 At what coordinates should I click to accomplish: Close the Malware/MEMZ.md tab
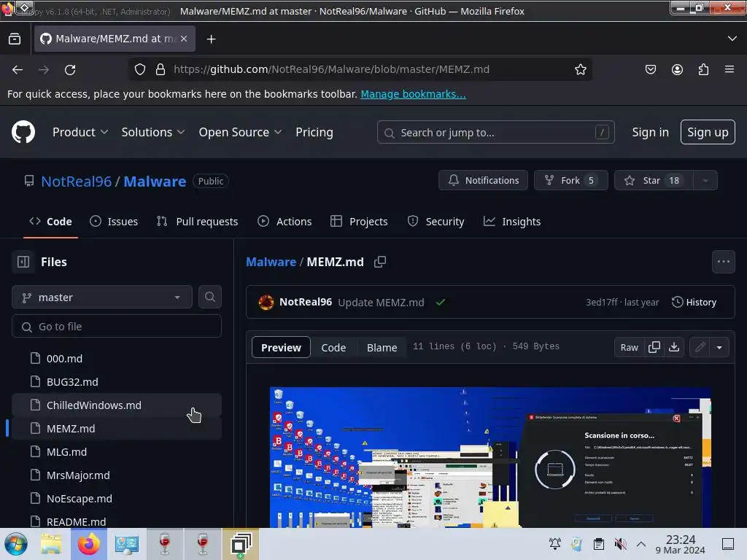coord(184,39)
